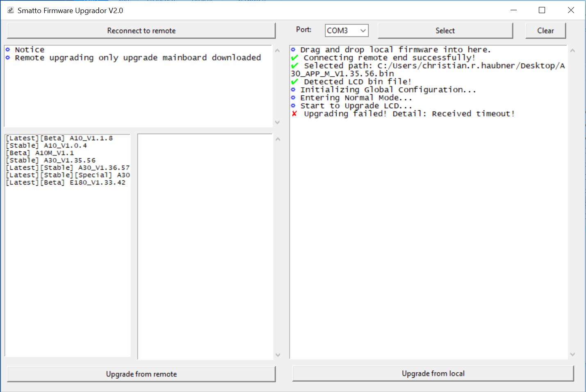This screenshot has height=392, width=586.
Task: Select firmware [Beta] A10M_V1.1
Action: (x=40, y=153)
